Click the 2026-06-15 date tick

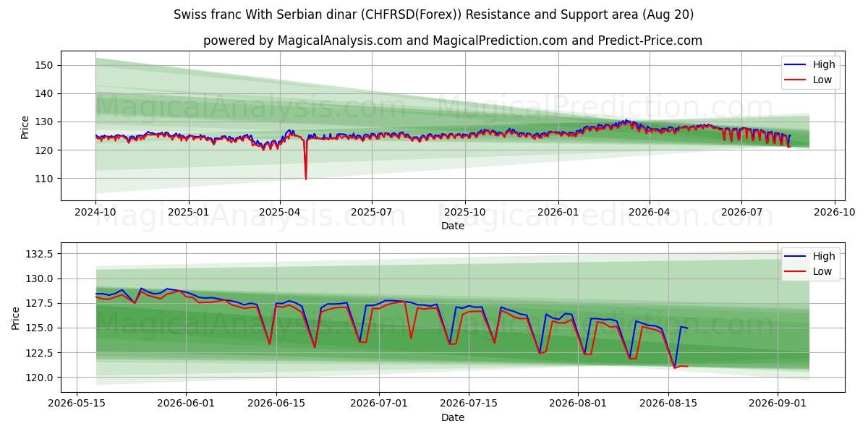coord(276,404)
